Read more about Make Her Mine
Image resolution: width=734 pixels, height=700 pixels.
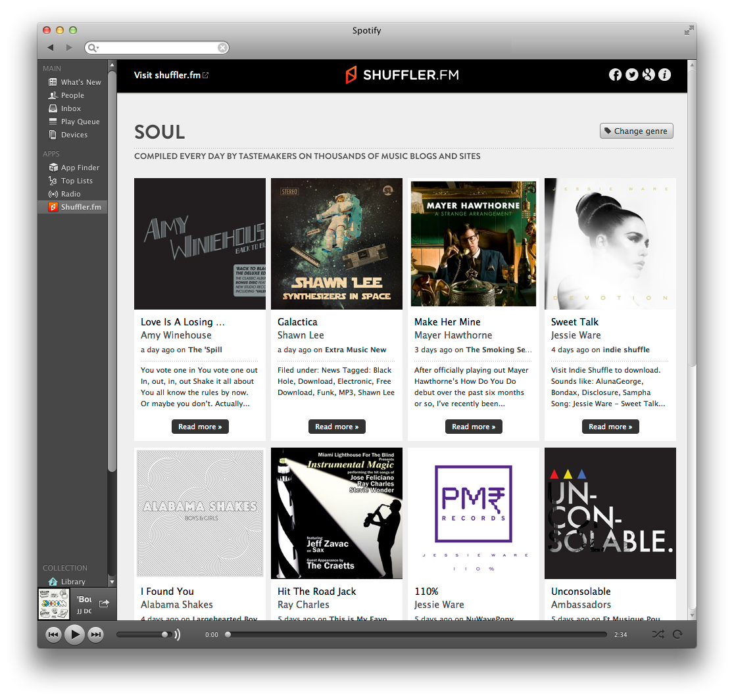click(474, 427)
